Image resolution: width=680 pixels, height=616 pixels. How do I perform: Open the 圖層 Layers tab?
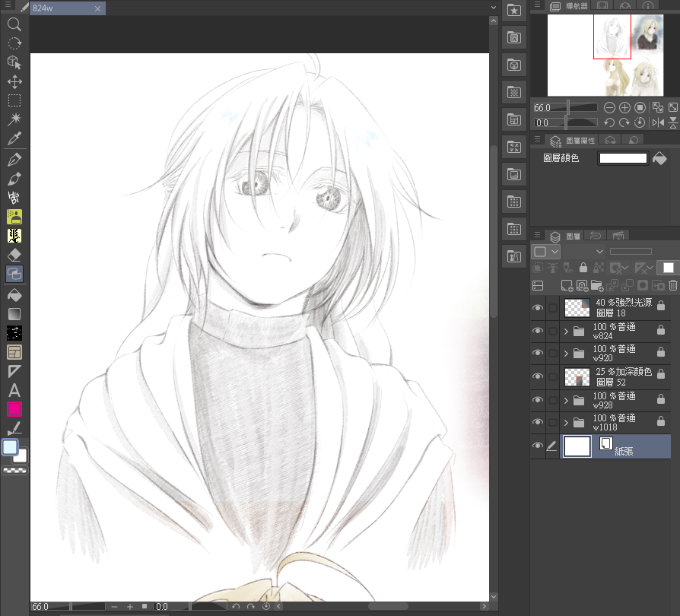(565, 237)
